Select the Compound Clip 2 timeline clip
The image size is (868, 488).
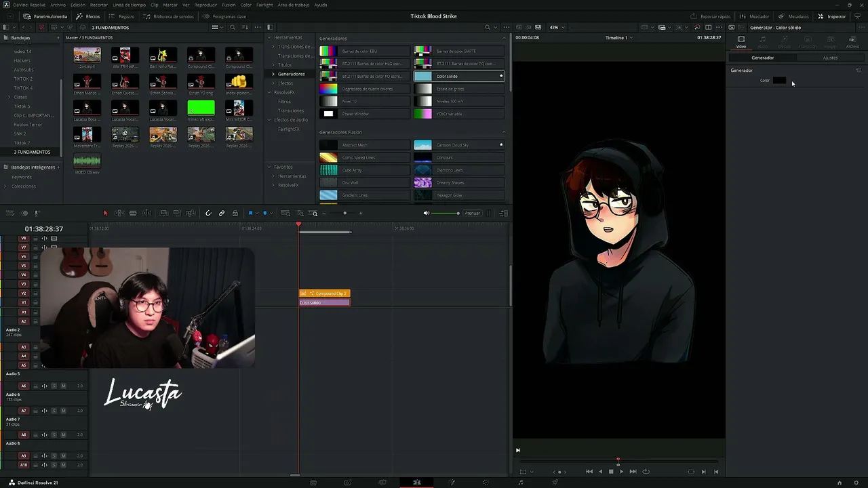tap(325, 293)
